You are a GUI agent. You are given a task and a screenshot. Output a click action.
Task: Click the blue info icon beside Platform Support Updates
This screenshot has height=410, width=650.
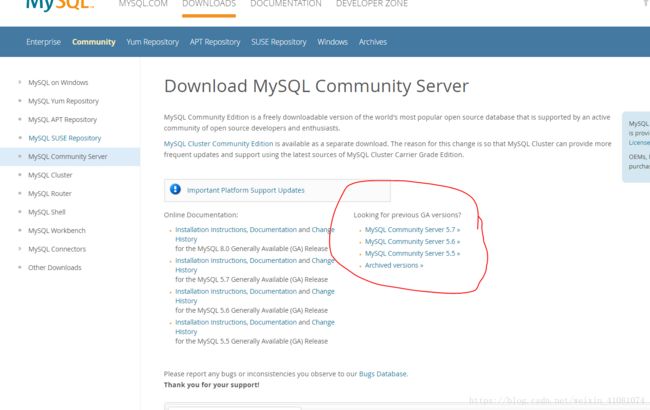175,189
